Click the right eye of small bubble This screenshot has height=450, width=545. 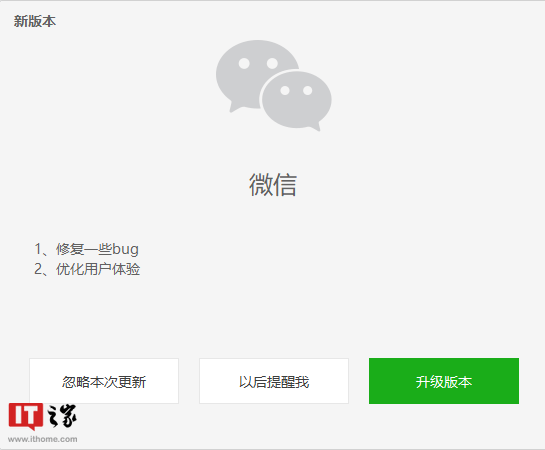coord(308,91)
